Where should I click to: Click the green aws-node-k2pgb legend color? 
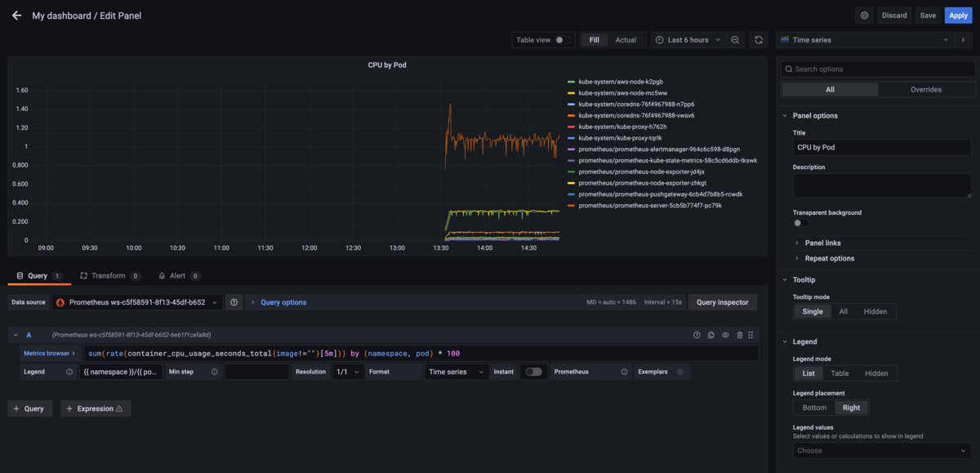point(571,82)
